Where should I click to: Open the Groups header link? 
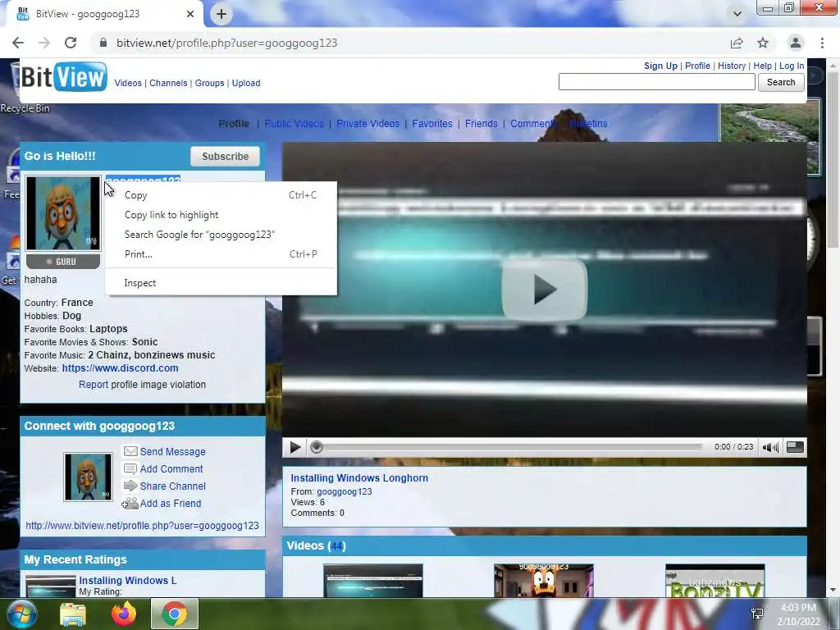click(209, 83)
